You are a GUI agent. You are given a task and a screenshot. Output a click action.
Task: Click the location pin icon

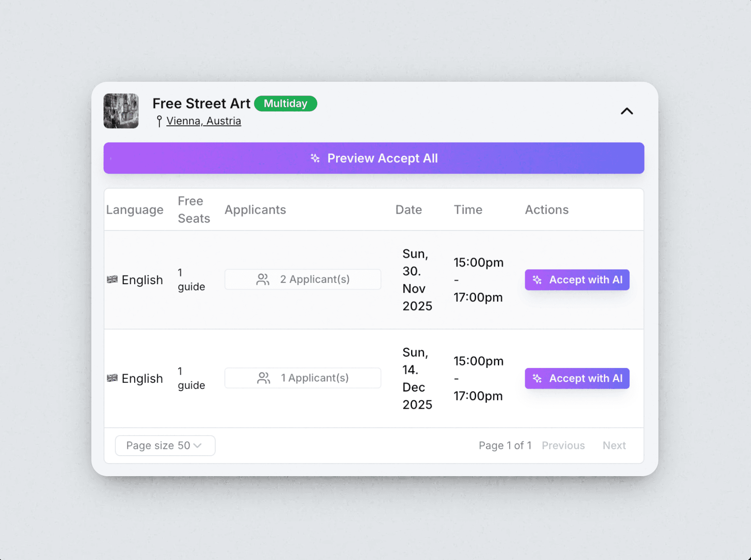(x=159, y=121)
